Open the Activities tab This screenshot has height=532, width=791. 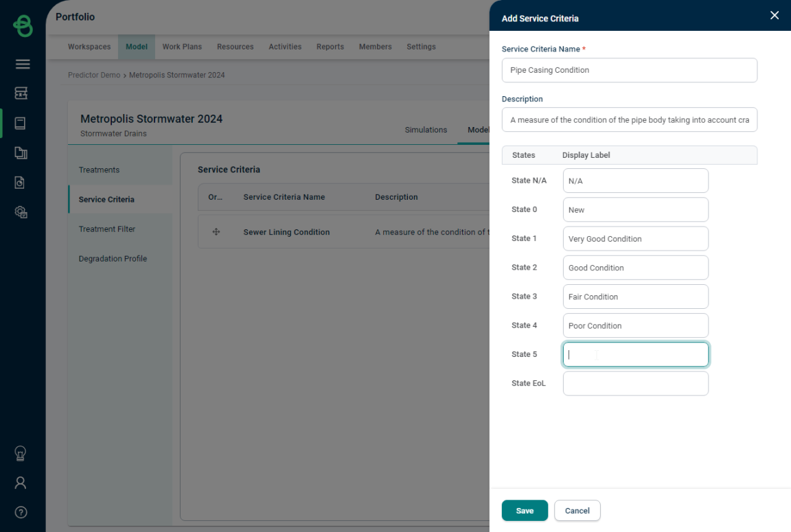(x=285, y=47)
